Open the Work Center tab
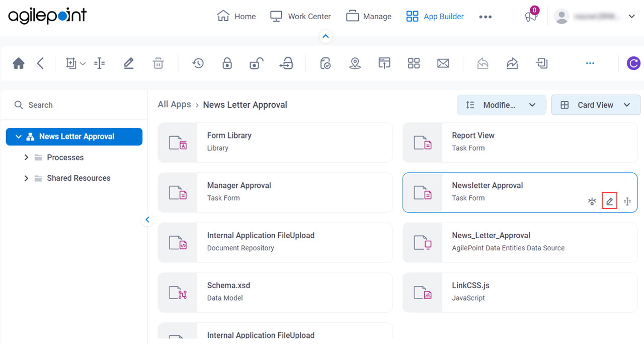The image size is (644, 344). pyautogui.click(x=300, y=17)
